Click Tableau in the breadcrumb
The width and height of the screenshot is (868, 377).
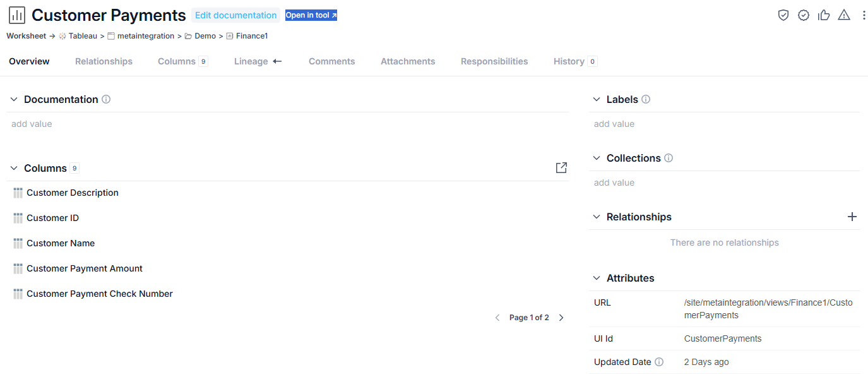83,36
